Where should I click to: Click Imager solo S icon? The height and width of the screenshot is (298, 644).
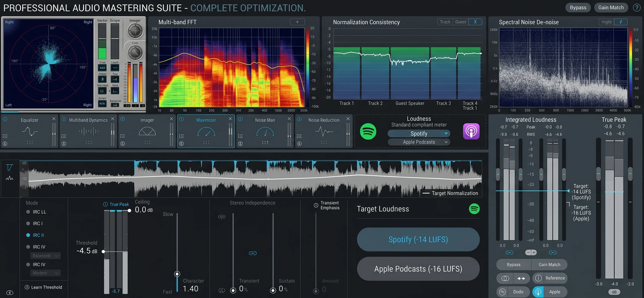123,144
